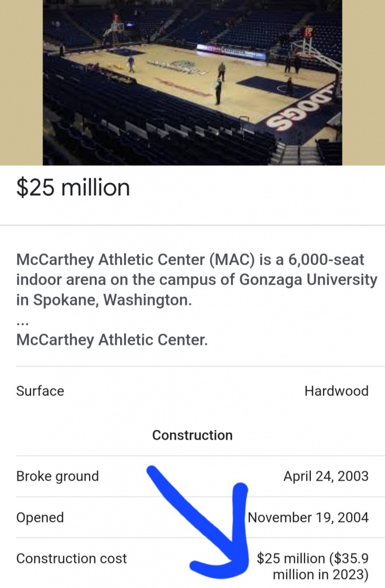Image resolution: width=385 pixels, height=588 pixels.
Task: Select the "$25 million ($35.9 million in 2023)" value
Action: click(313, 566)
